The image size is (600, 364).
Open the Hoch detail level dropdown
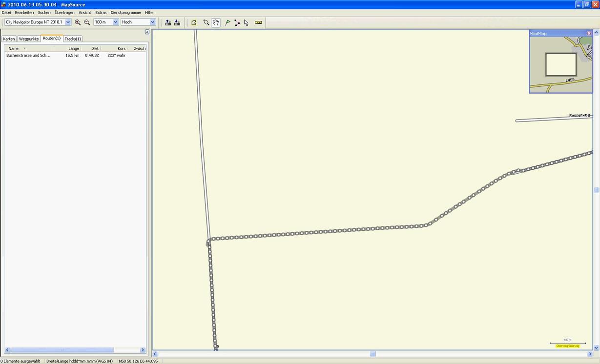click(x=152, y=22)
